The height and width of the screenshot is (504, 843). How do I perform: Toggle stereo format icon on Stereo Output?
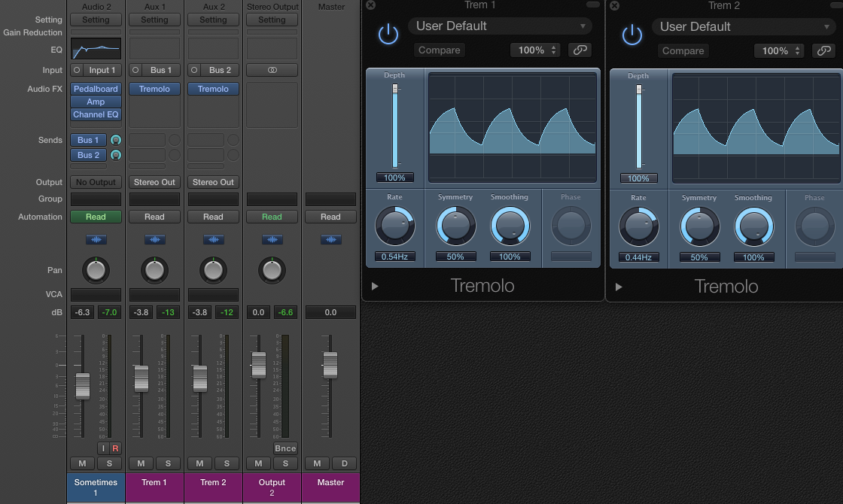pyautogui.click(x=272, y=70)
